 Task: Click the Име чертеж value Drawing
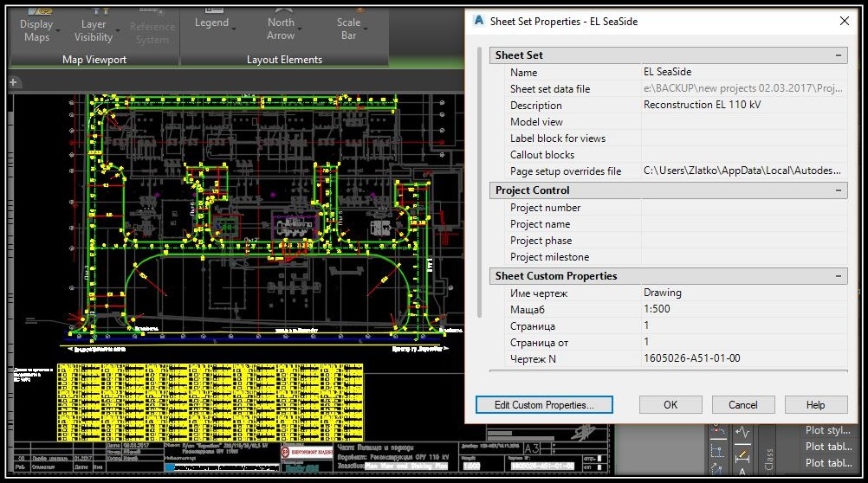point(662,293)
